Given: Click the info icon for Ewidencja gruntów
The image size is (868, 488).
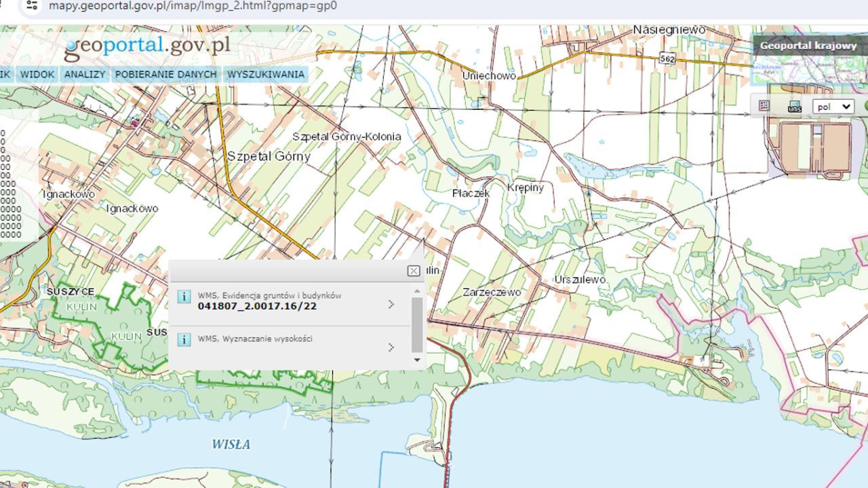Looking at the screenshot, I should tap(184, 297).
